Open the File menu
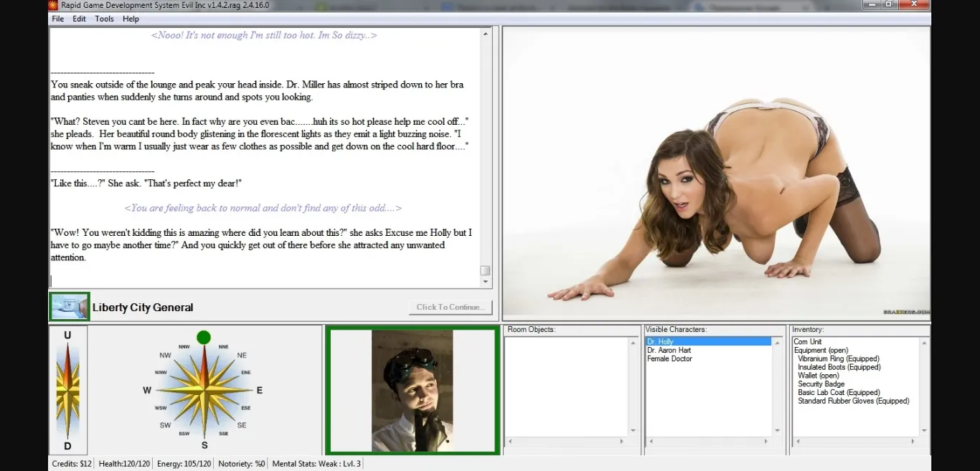Viewport: 980px width, 471px height. tap(58, 19)
